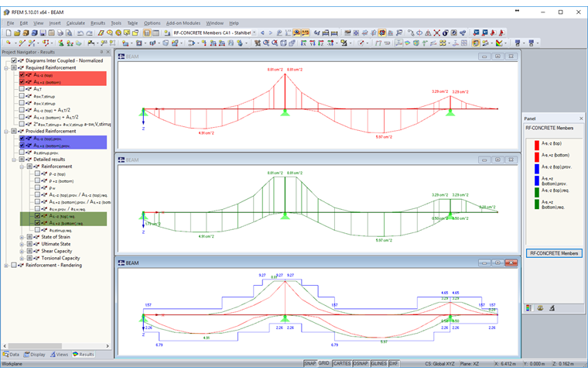Image resolution: width=588 pixels, height=374 pixels.
Task: Toggle CARTES in the status bar
Action: (342, 363)
